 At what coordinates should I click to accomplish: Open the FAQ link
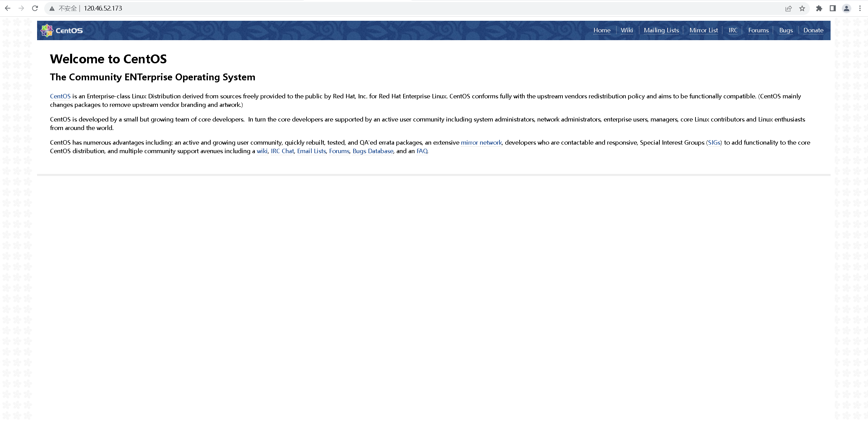click(422, 151)
